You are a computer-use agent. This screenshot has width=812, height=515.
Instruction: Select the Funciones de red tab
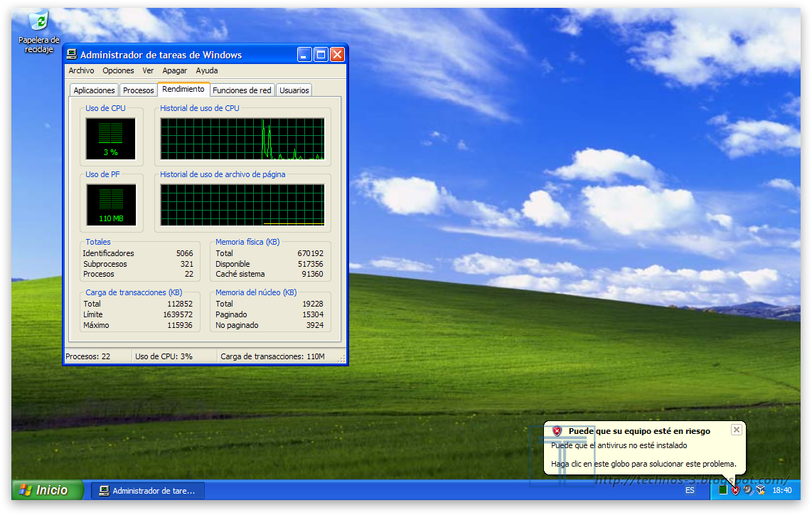(242, 90)
